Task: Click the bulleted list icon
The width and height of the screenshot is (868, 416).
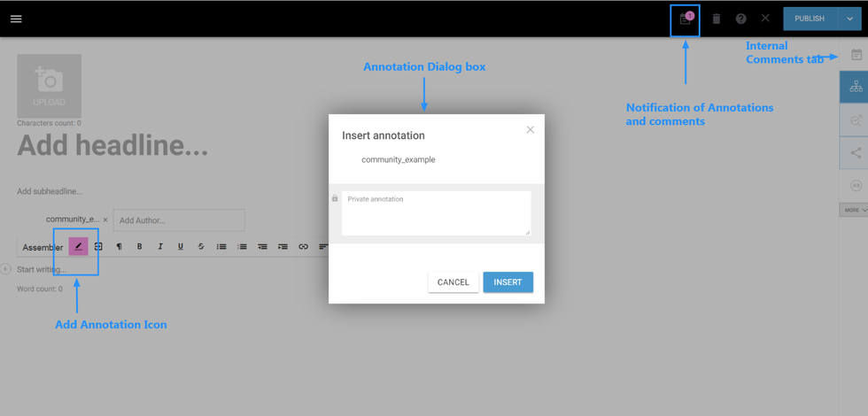Action: [221, 247]
